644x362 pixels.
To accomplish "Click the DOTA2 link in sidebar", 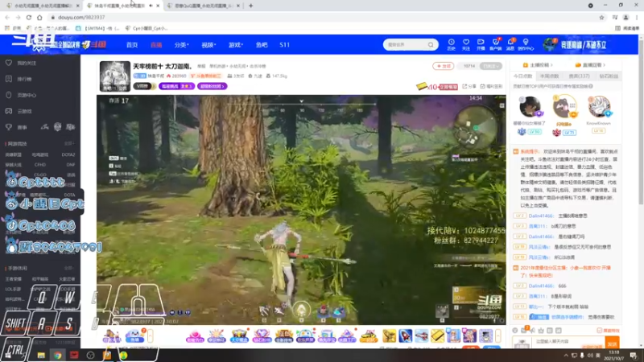I will tap(68, 154).
